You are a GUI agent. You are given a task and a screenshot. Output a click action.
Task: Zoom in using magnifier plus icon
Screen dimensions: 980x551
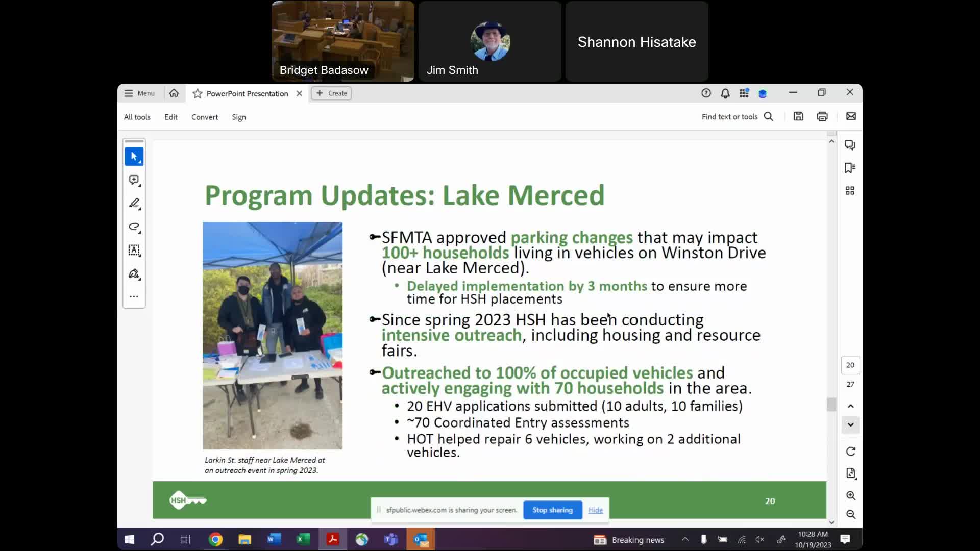click(x=850, y=495)
